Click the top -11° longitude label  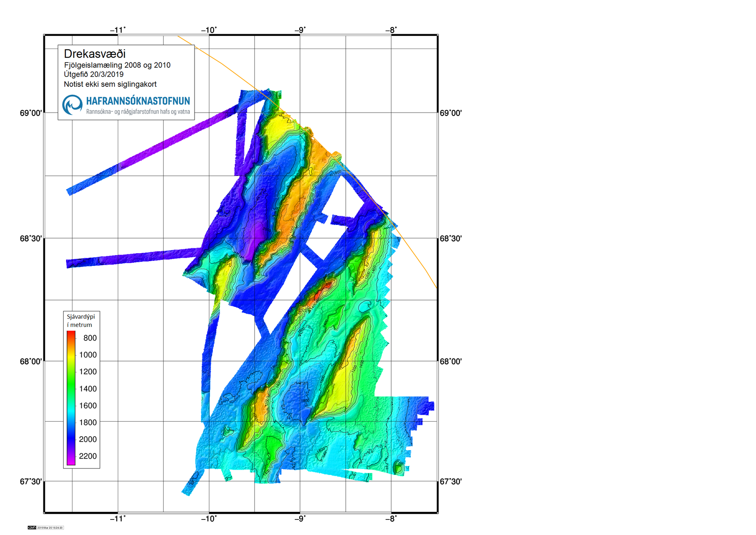click(118, 30)
